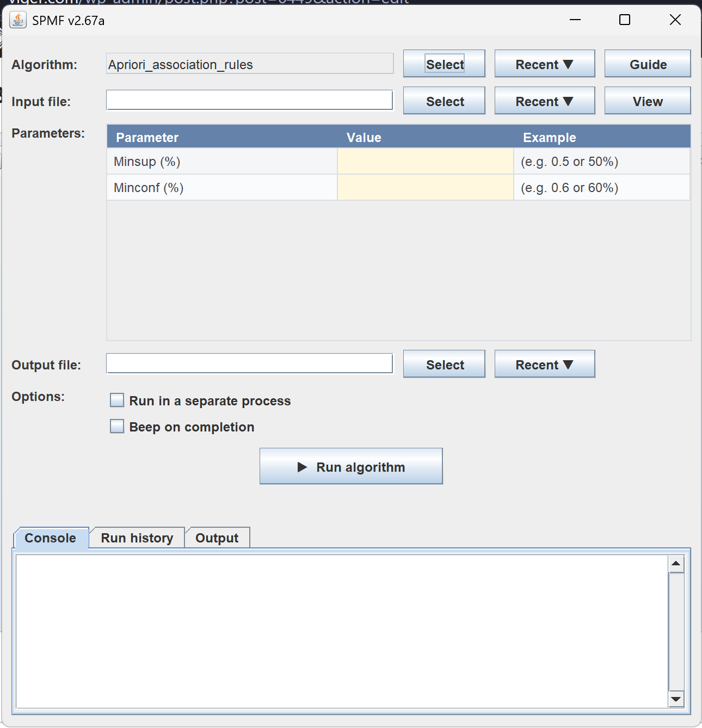This screenshot has height=728, width=702.
Task: Enable Beep on completion checkbox
Action: [117, 427]
